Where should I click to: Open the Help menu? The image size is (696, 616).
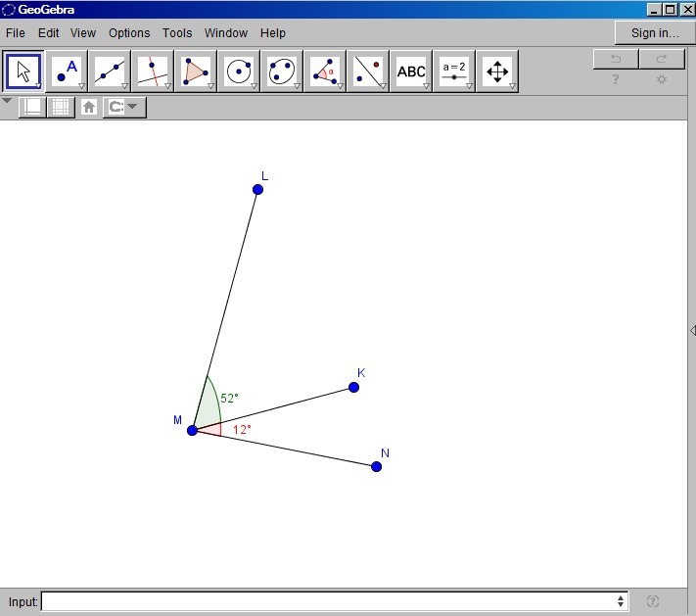pyautogui.click(x=272, y=33)
